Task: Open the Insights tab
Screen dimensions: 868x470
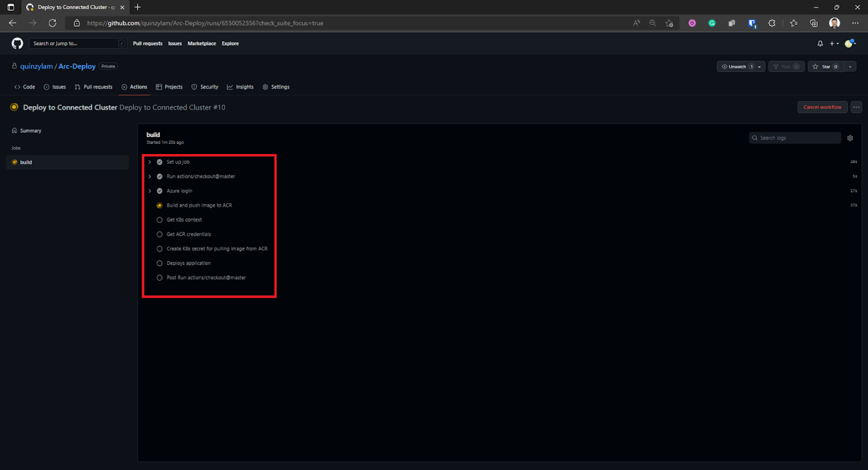Action: coord(240,87)
